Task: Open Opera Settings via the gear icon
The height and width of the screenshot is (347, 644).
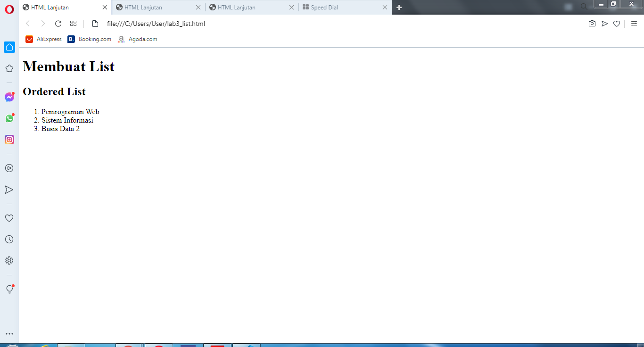Action: point(9,260)
